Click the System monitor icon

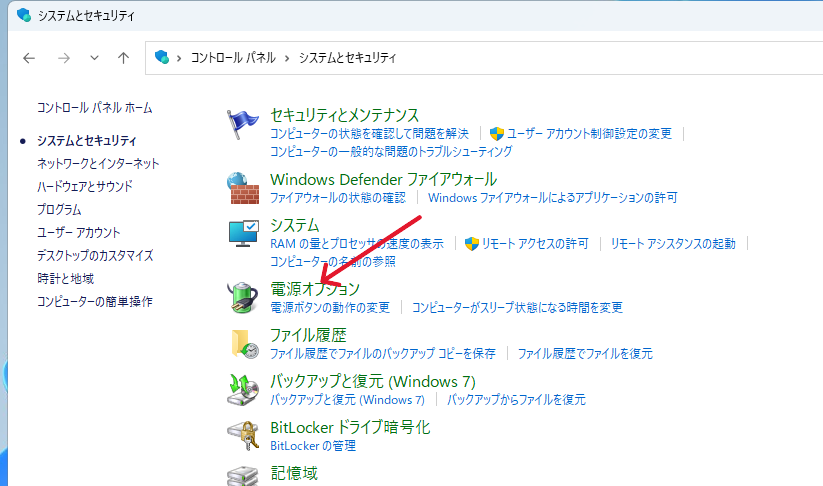pyautogui.click(x=244, y=235)
